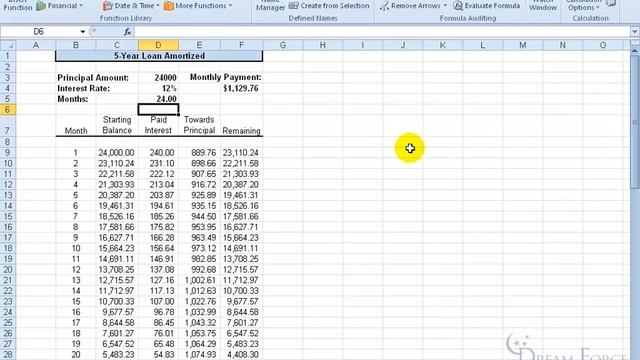Select column G header
Screen dimensions: 640x360
[x=283, y=45]
